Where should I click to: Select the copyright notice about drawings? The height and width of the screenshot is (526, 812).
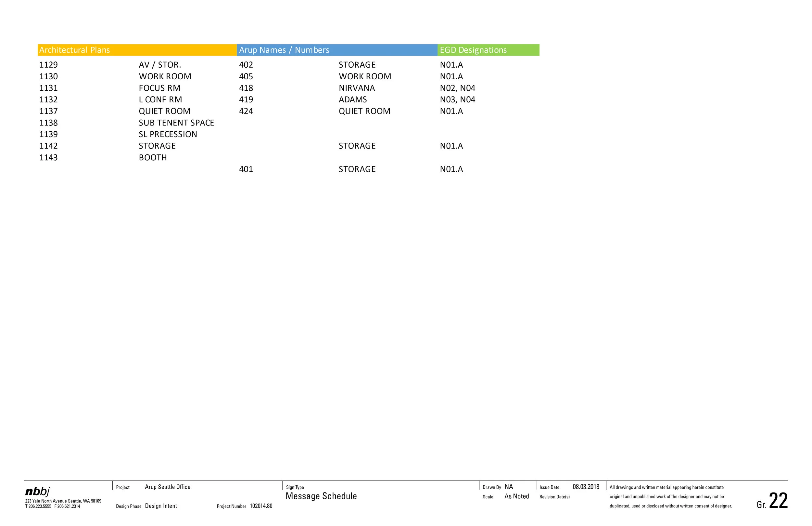(671, 497)
